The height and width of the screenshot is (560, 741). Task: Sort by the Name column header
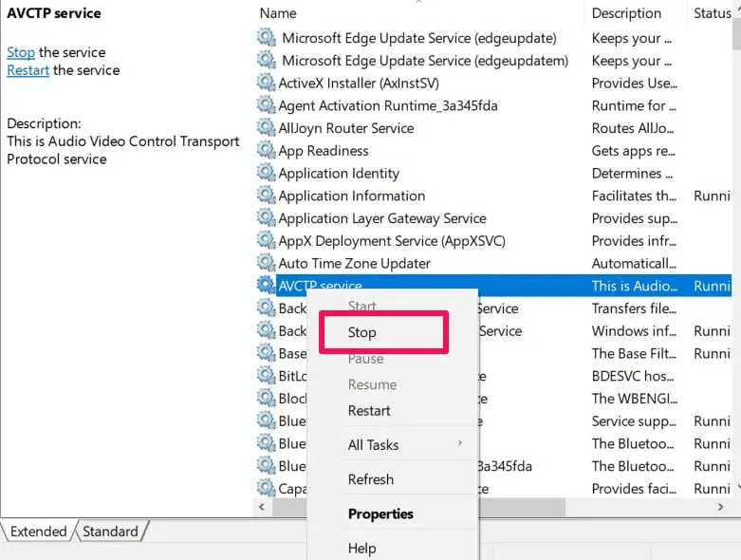(x=278, y=13)
